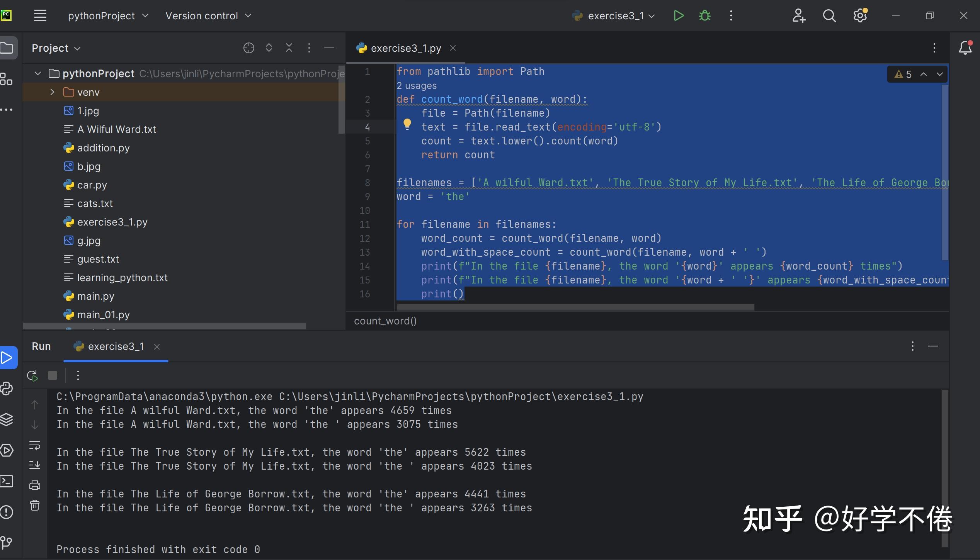Stop the running process with the stop square
The image size is (980, 560).
(53, 375)
